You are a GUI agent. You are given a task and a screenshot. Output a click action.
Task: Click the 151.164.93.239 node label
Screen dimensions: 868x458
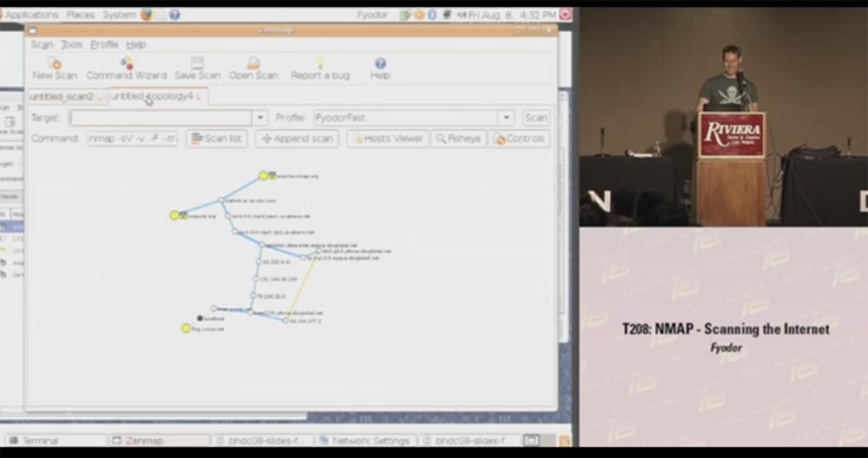(279, 279)
